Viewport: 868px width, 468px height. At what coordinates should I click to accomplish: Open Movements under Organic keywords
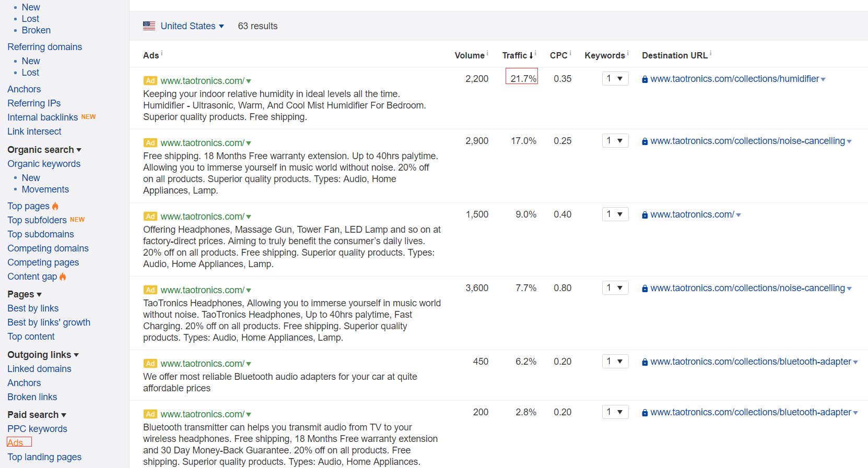point(45,189)
